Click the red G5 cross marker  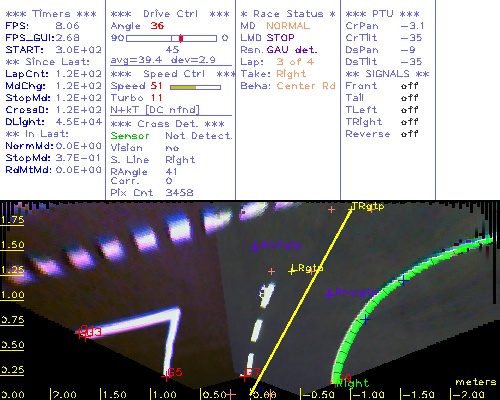tap(165, 377)
